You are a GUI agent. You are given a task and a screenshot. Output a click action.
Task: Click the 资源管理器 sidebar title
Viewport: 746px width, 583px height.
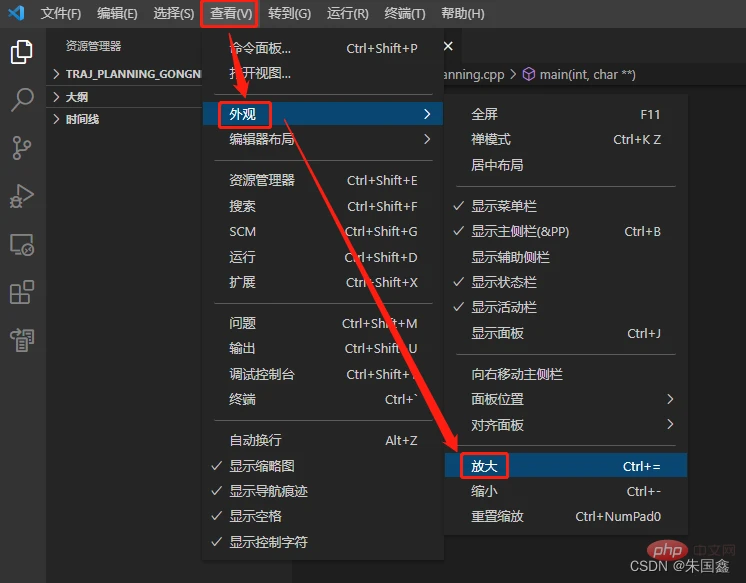[93, 46]
